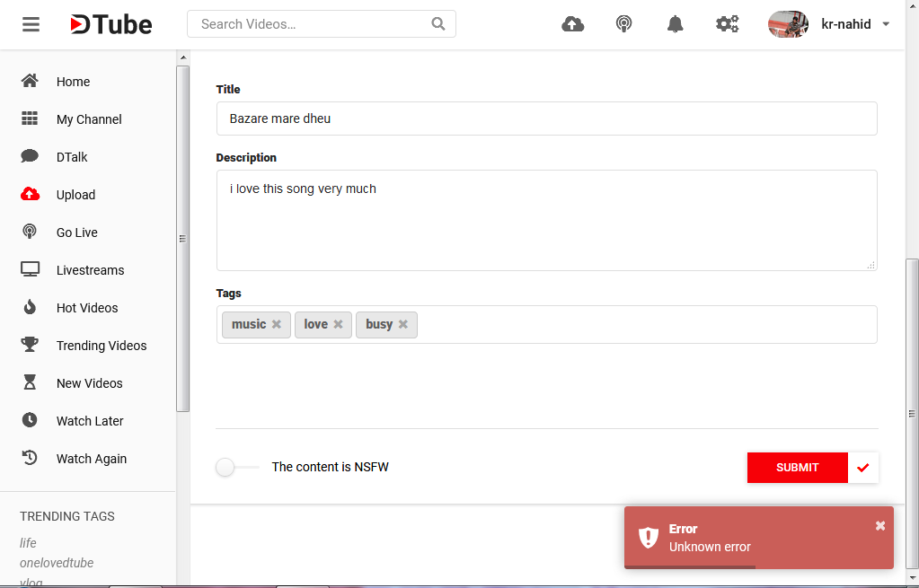The image size is (919, 588).
Task: Open Watch Later in the sidebar
Action: click(x=88, y=420)
